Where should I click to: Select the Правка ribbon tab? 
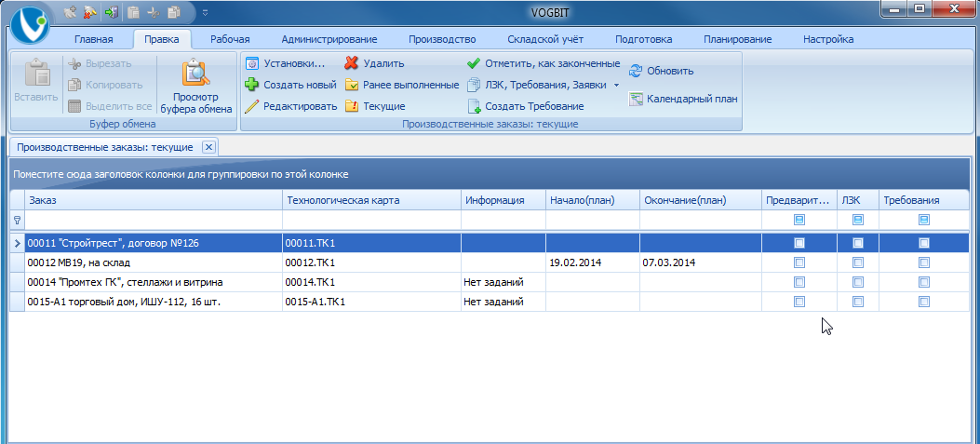pos(162,39)
